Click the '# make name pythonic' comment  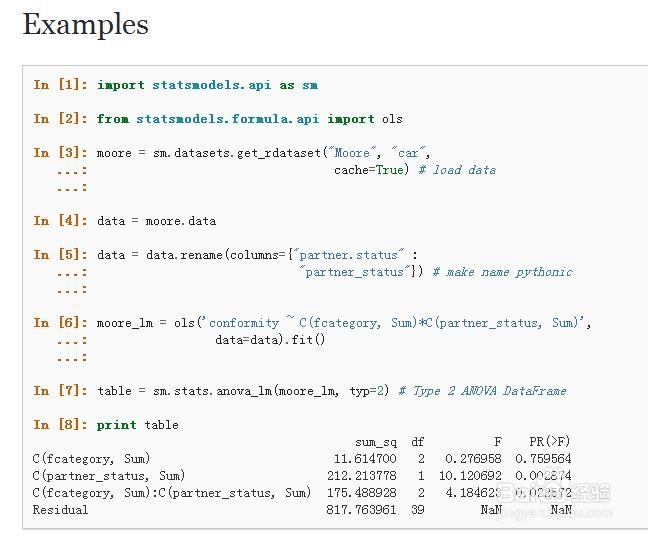(503, 272)
